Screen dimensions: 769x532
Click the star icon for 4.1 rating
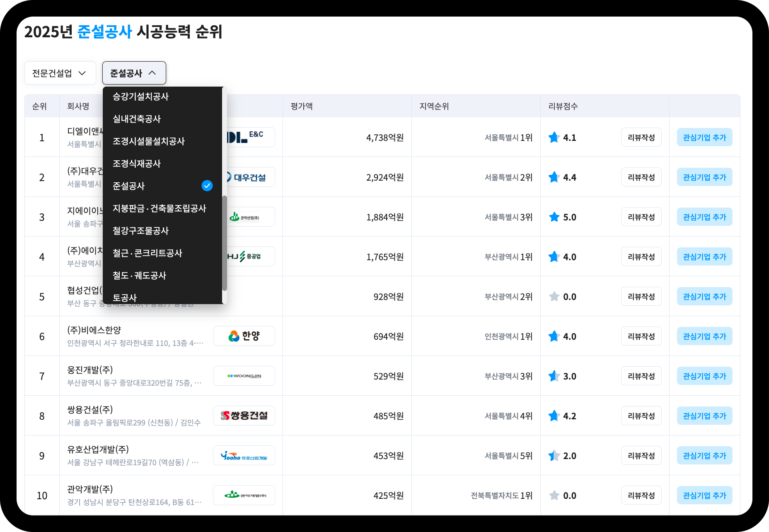click(554, 137)
